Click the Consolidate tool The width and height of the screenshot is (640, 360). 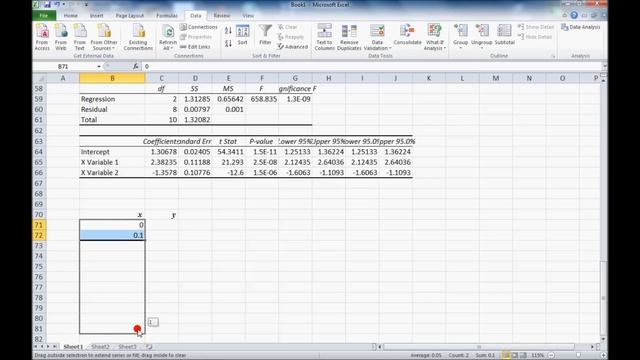point(407,35)
